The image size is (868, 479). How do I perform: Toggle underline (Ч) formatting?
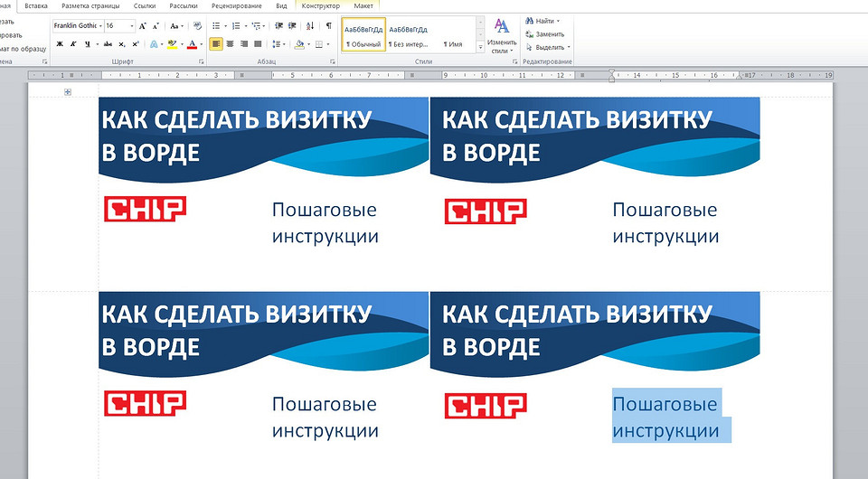click(87, 44)
